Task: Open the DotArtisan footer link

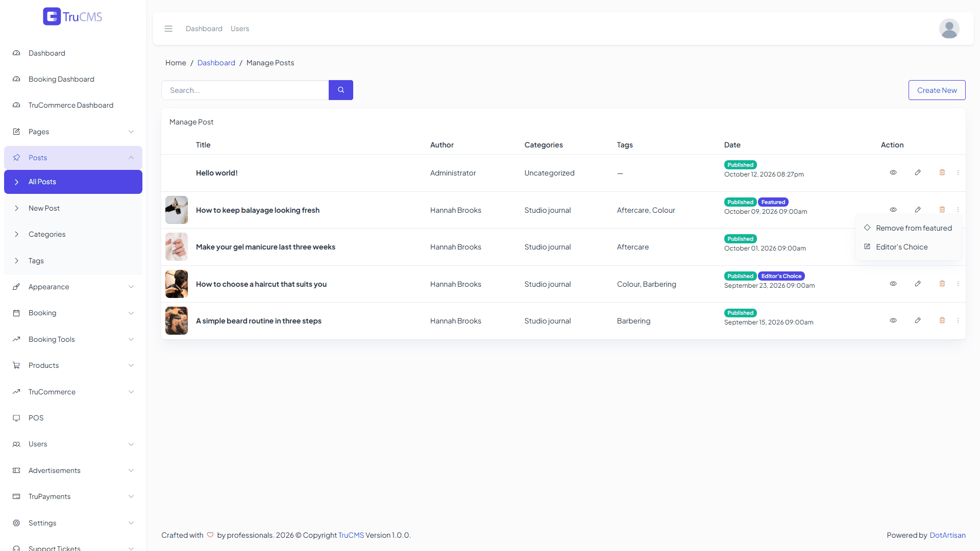Action: (947, 535)
